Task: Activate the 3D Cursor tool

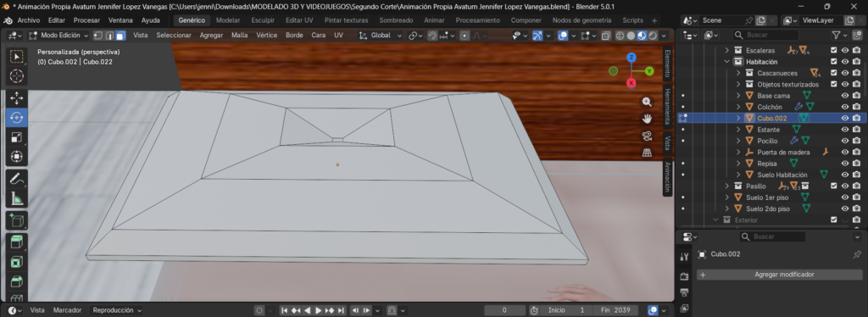Action: [x=17, y=75]
